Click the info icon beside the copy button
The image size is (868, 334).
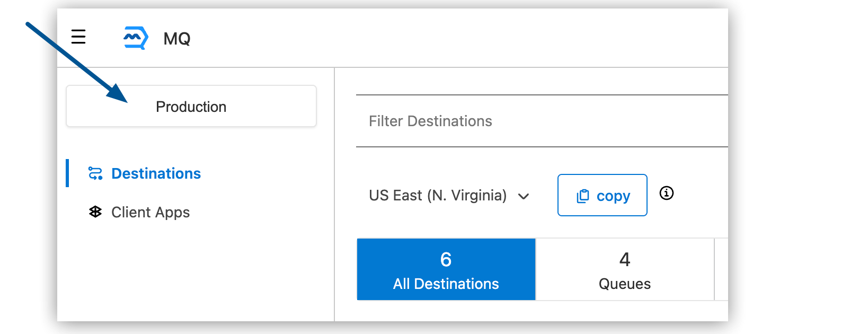pyautogui.click(x=667, y=194)
